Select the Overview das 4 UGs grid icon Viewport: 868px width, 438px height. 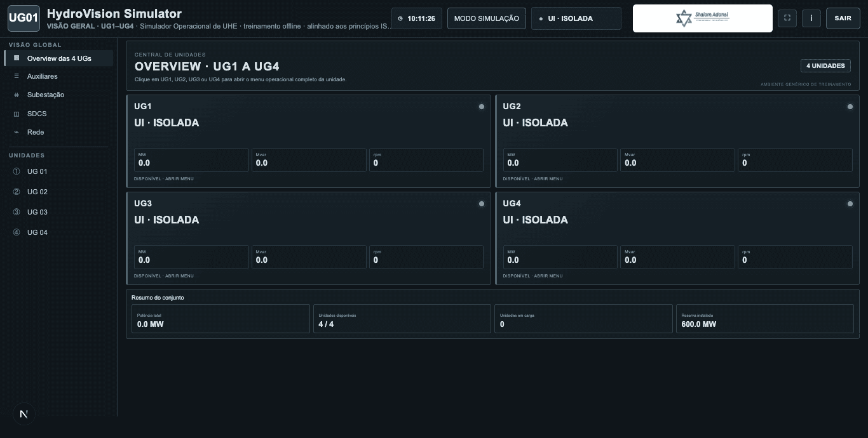click(x=17, y=58)
